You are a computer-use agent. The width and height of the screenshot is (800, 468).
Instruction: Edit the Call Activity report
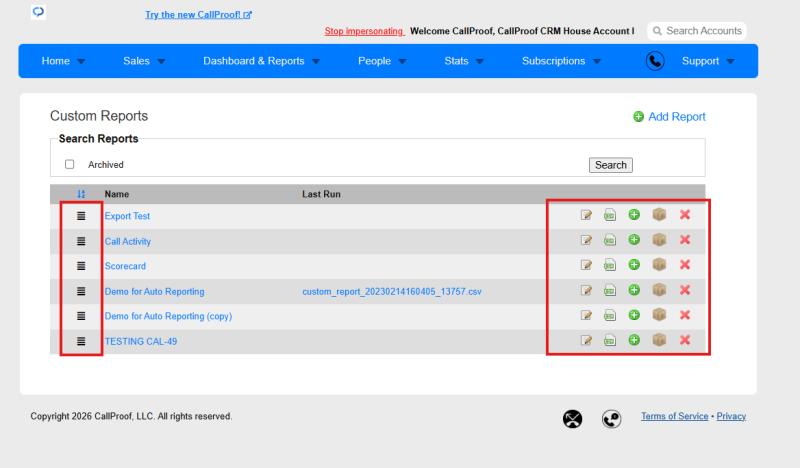coord(586,240)
